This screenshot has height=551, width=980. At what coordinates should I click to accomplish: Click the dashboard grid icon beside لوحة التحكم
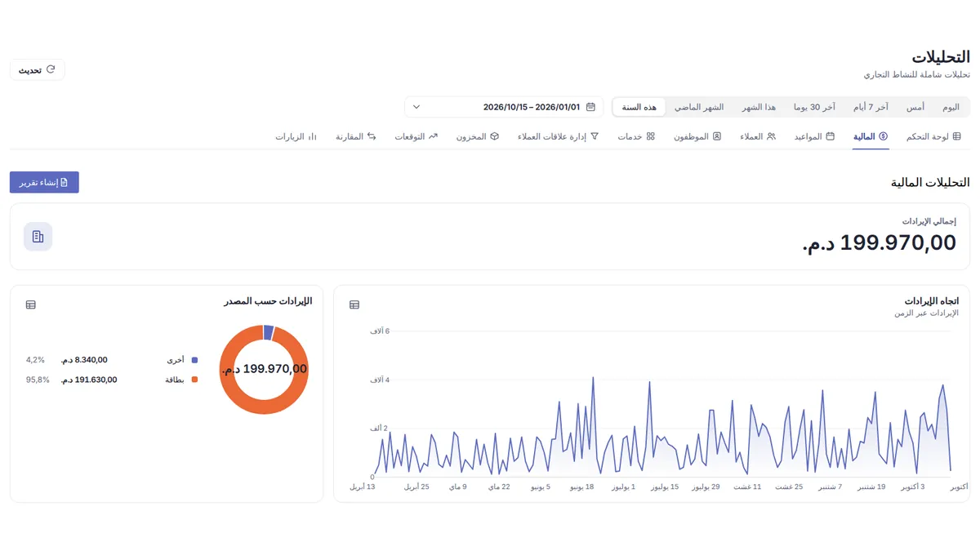[x=957, y=136]
